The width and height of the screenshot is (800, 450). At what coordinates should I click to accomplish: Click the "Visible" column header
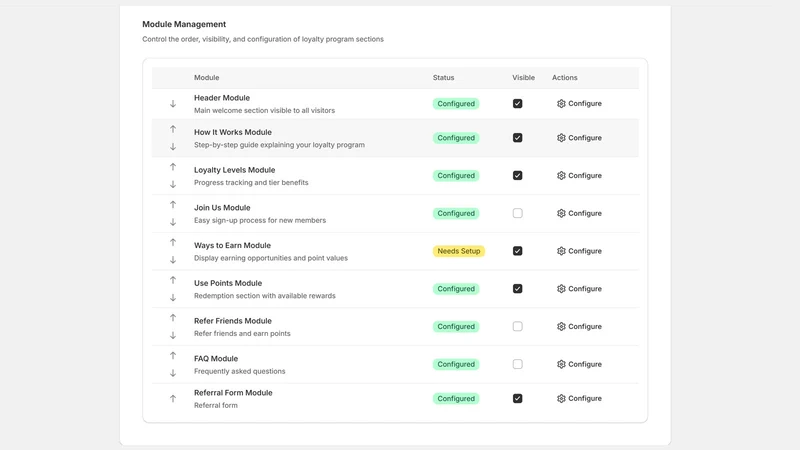click(523, 78)
